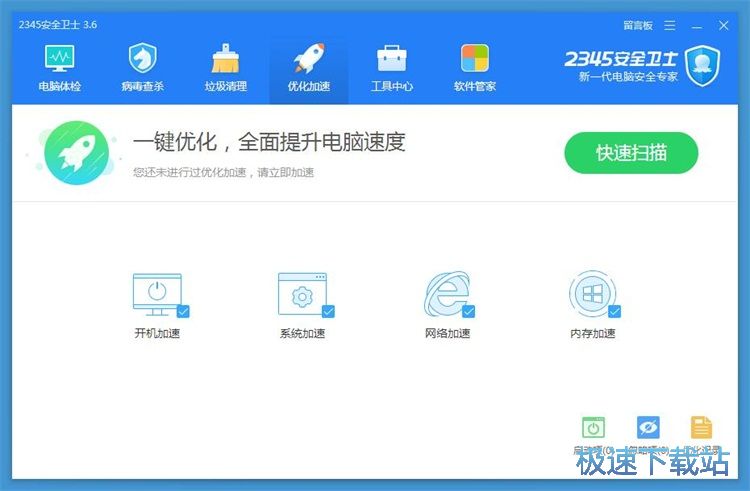
Task: Uncheck the 系统加速 checkbox
Action: point(328,312)
